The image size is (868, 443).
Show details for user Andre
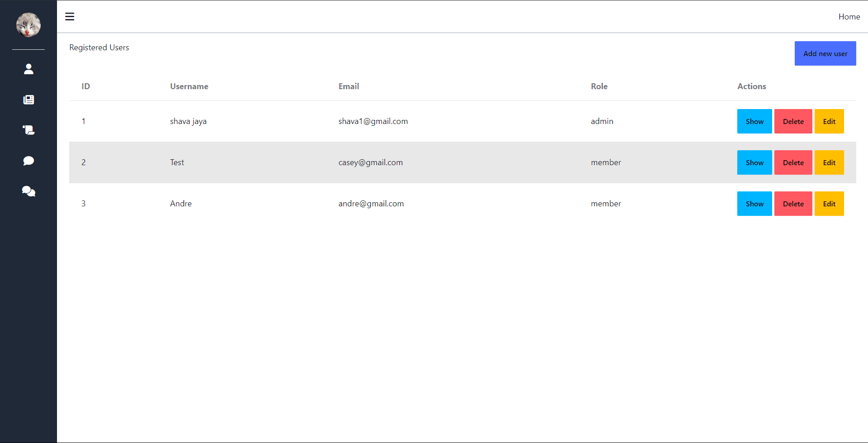click(754, 204)
